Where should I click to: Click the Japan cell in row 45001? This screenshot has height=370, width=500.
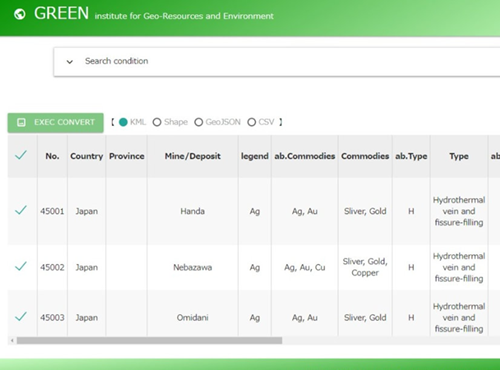pyautogui.click(x=87, y=211)
